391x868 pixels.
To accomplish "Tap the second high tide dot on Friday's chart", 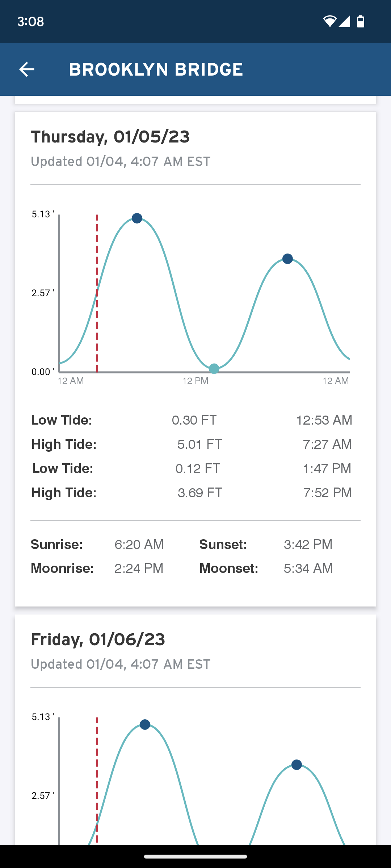I will [297, 765].
